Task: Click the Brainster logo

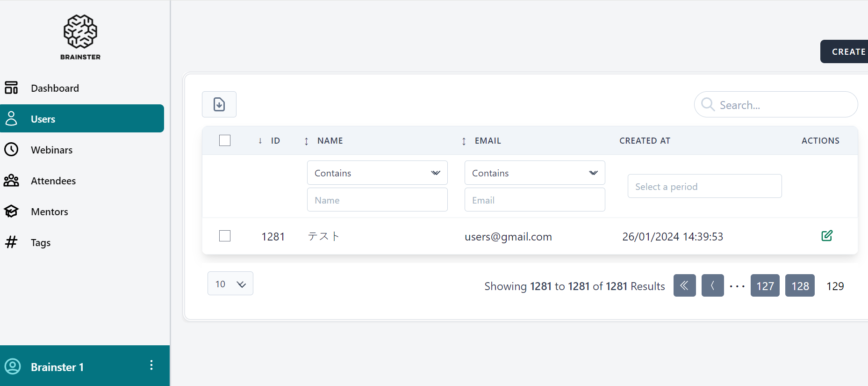Action: (80, 37)
